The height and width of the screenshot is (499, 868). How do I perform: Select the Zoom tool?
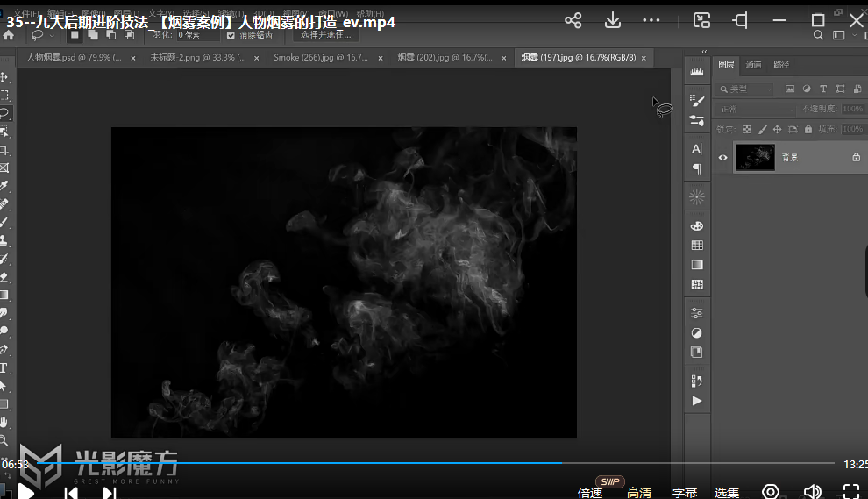pos(4,440)
